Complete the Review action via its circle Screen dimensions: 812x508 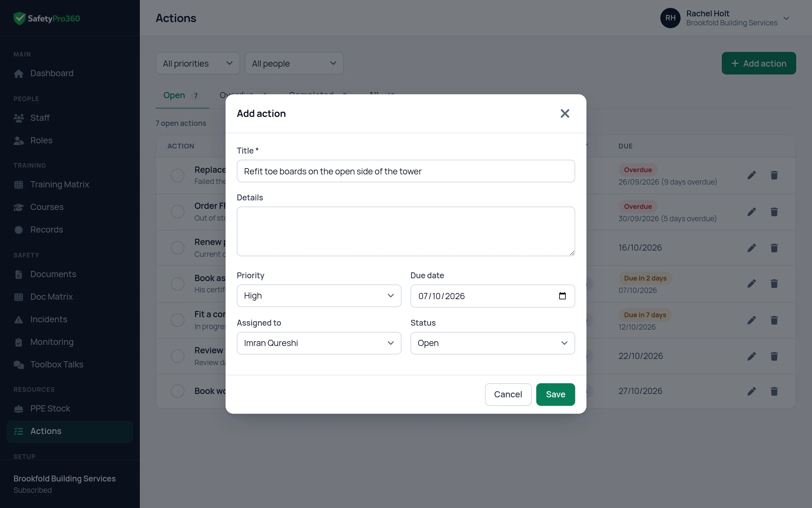coord(178,356)
